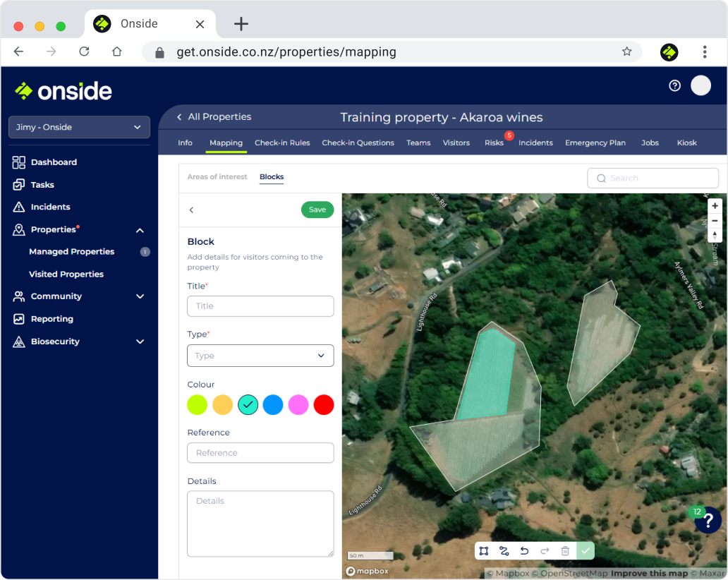The height and width of the screenshot is (580, 728).
Task: Confirm the shape with the green checkmark
Action: tap(585, 550)
